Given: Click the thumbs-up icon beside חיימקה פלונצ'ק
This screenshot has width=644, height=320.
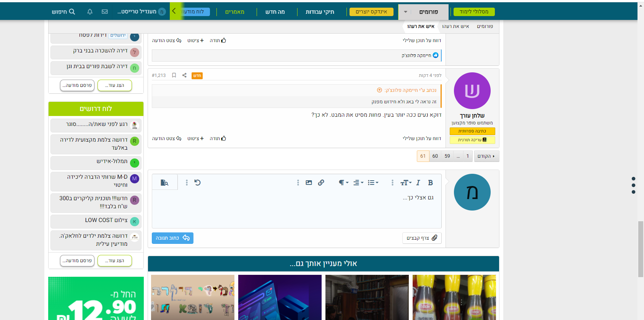Looking at the screenshot, I should pyautogui.click(x=436, y=56).
